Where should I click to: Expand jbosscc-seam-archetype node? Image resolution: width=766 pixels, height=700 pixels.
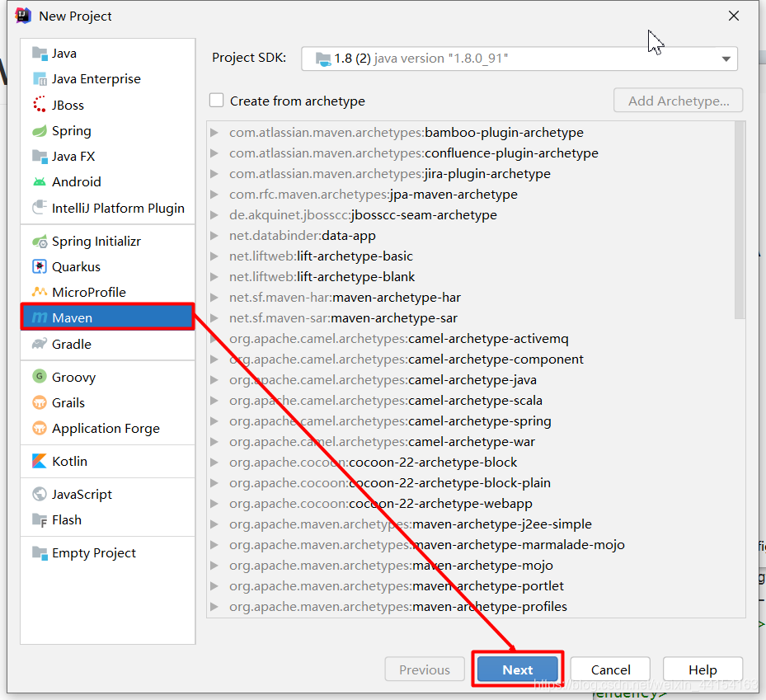214,215
